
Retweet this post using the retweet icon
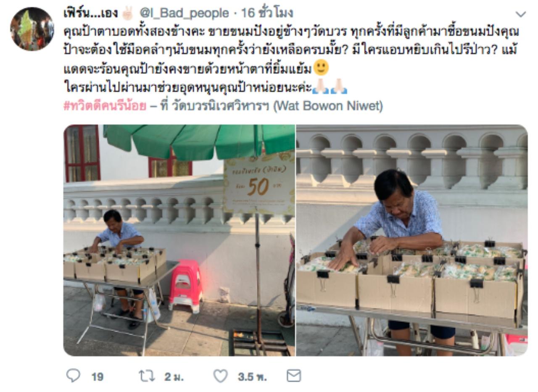(147, 376)
